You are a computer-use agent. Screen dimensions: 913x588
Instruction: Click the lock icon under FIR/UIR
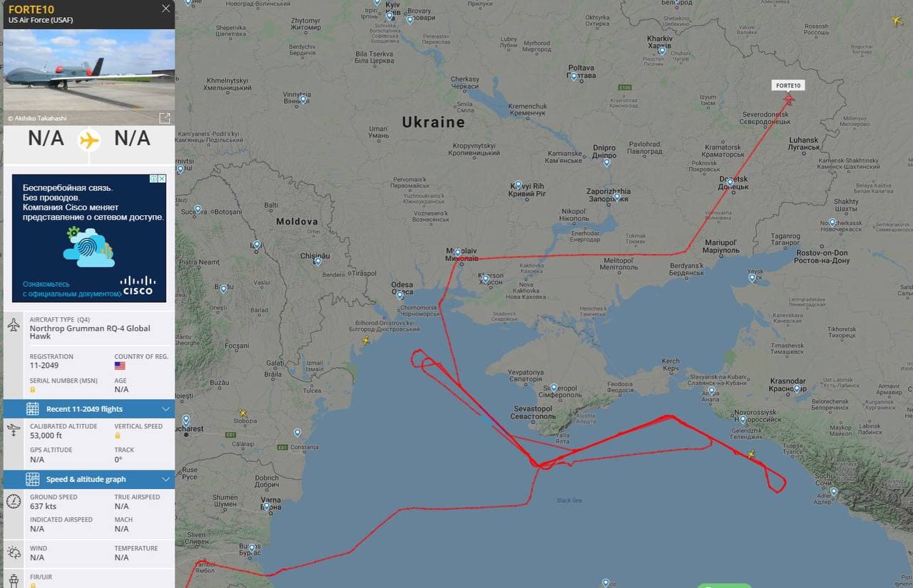point(33,585)
